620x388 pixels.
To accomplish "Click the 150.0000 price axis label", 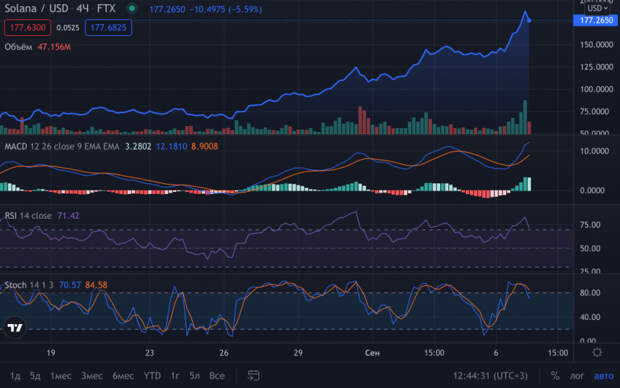I will 597,45.
